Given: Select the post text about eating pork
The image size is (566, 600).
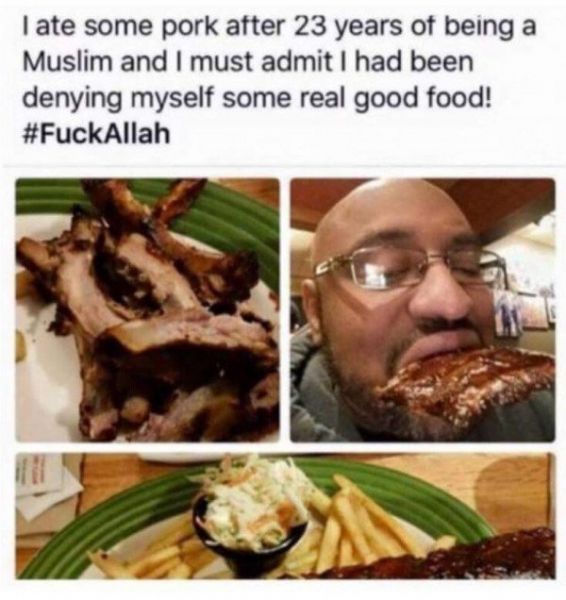Looking at the screenshot, I should click(279, 80).
